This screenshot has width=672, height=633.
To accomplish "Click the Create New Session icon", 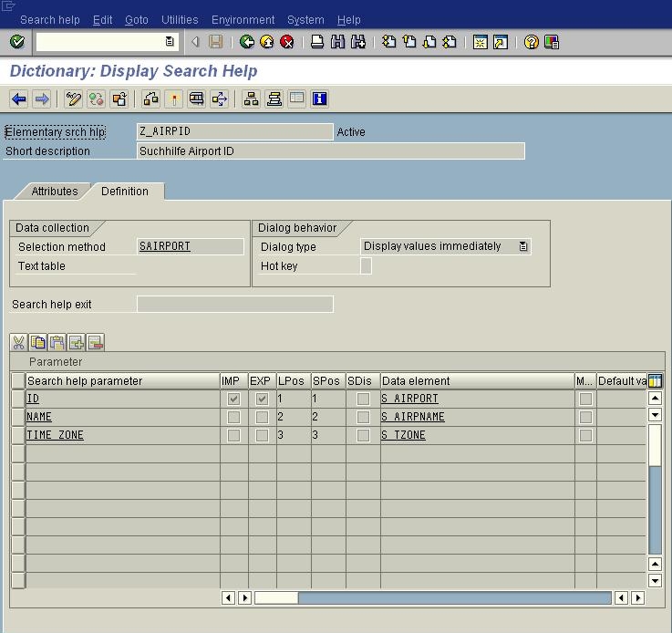I will (480, 42).
